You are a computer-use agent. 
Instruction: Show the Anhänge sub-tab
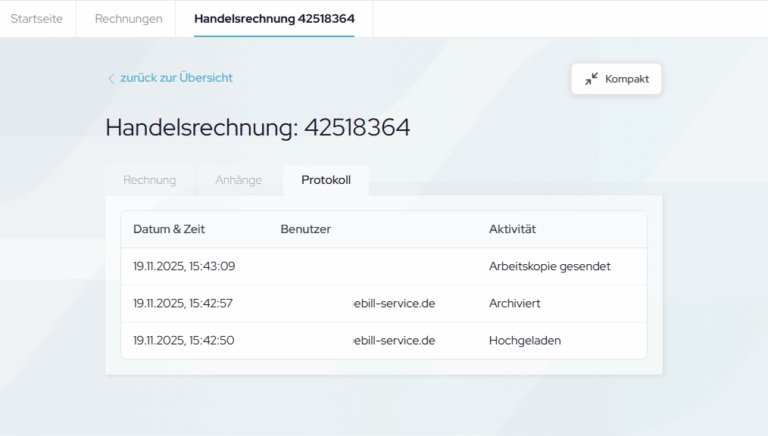coord(238,180)
